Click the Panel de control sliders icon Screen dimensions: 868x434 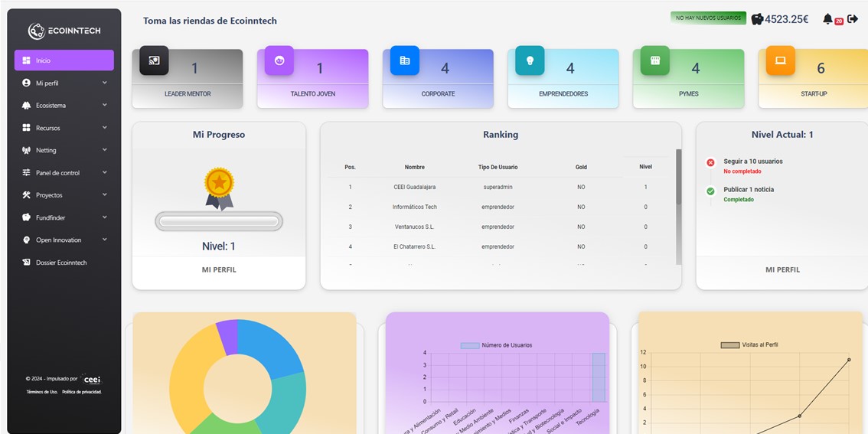26,173
